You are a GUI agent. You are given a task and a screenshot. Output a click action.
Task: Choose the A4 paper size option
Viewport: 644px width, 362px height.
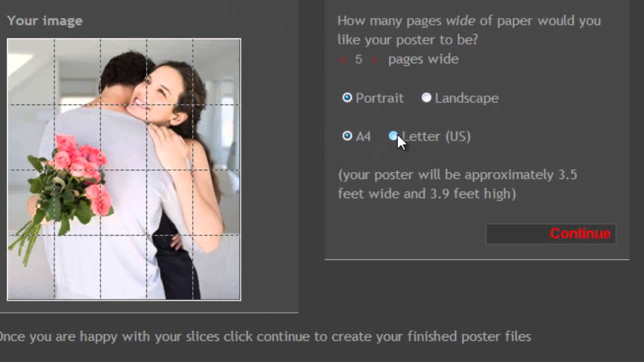[x=347, y=136]
